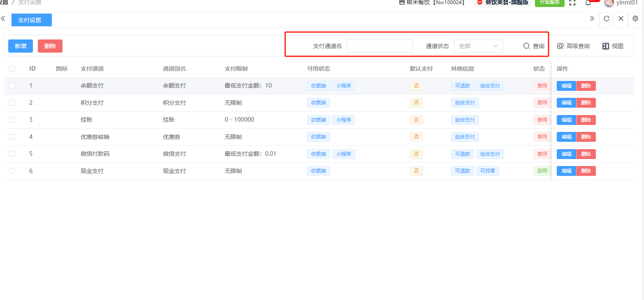644x300 pixels.
Task: Click the blue 新增 button
Action: [21, 46]
